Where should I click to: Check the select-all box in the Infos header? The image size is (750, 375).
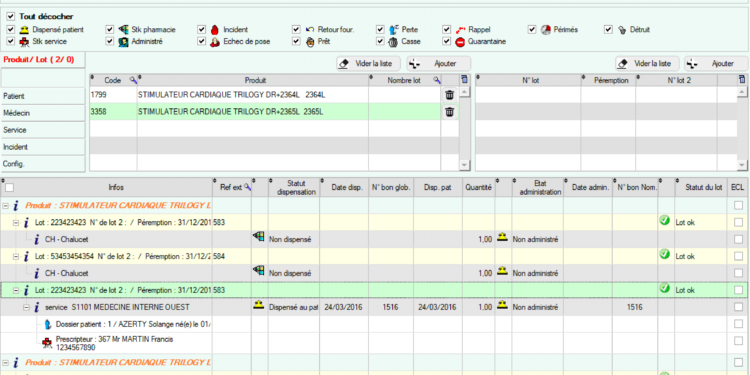coord(10,188)
